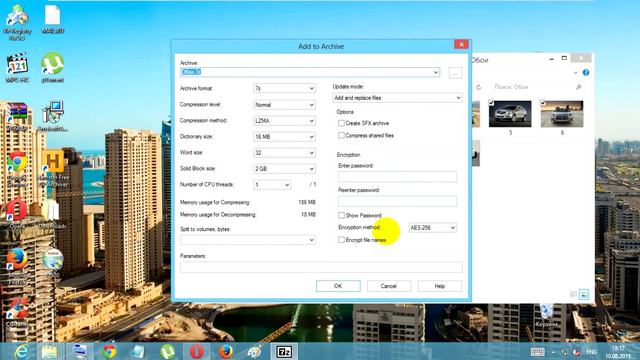Open the Mozilla Firefox desktop shortcut
The height and width of the screenshot is (360, 640).
click(17, 266)
